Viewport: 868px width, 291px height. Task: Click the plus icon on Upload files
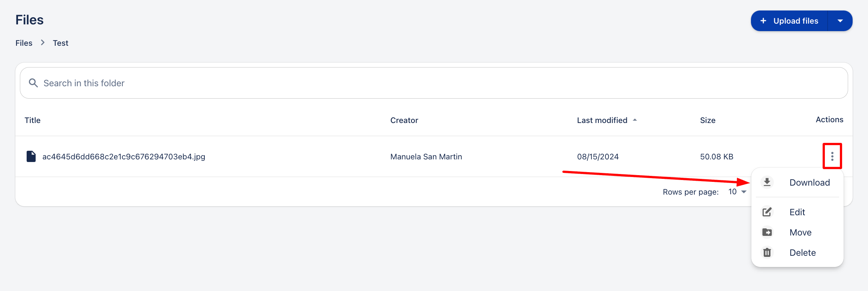pyautogui.click(x=763, y=21)
